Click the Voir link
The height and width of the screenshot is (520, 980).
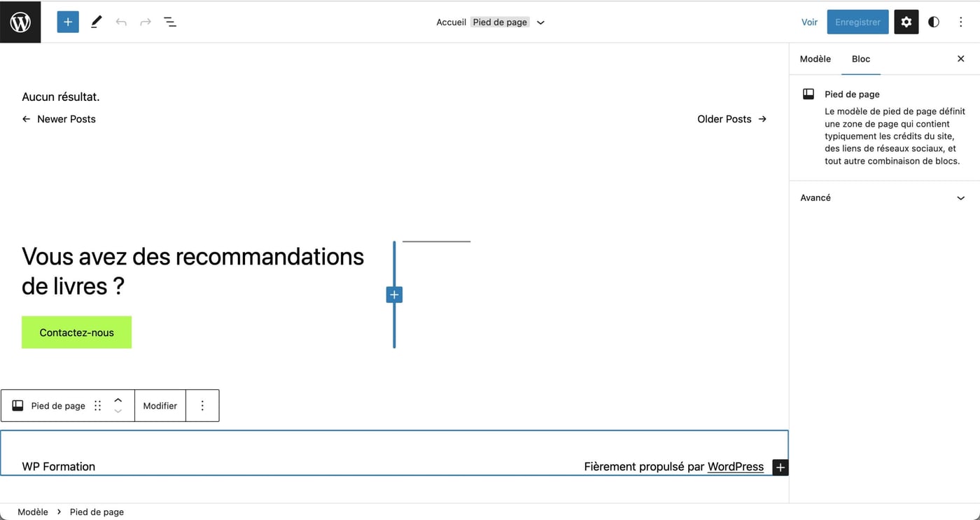coord(809,22)
